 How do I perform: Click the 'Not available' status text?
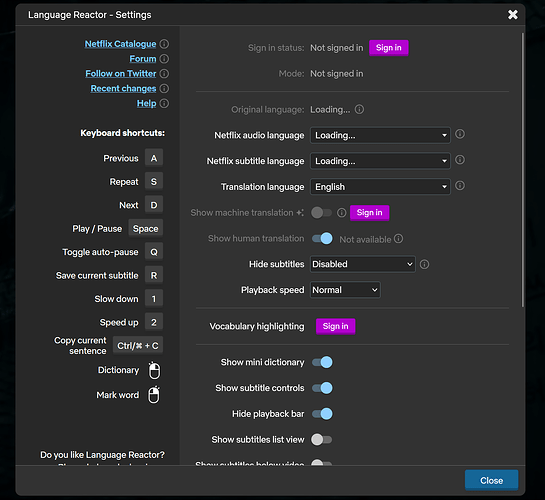[x=365, y=239]
